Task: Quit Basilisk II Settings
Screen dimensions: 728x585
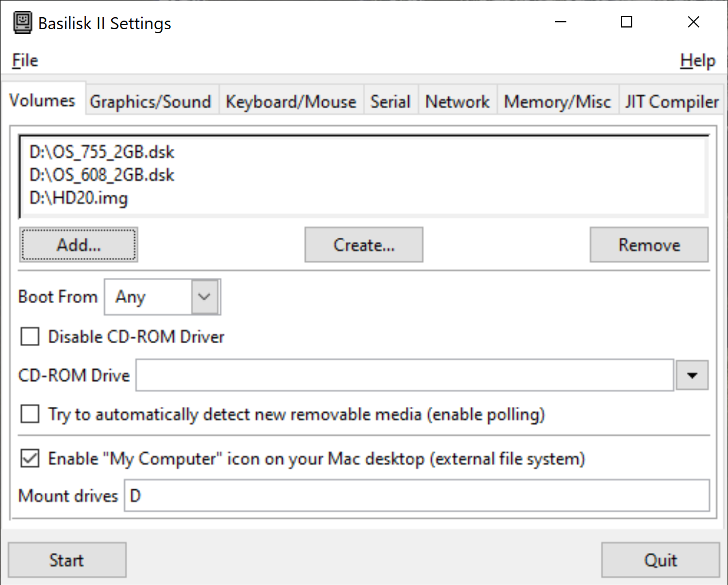Action: (x=660, y=560)
